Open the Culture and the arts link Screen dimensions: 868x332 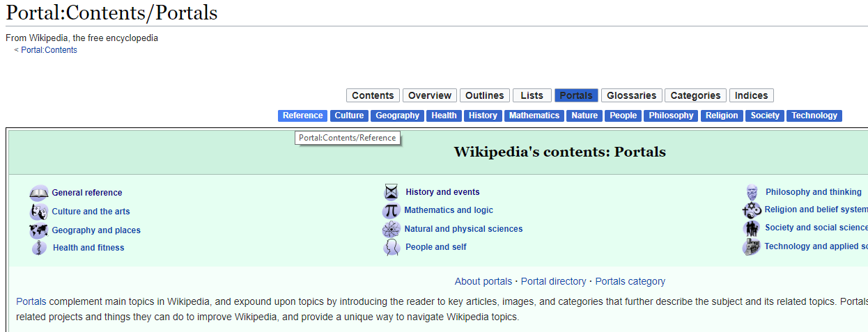[x=91, y=212]
